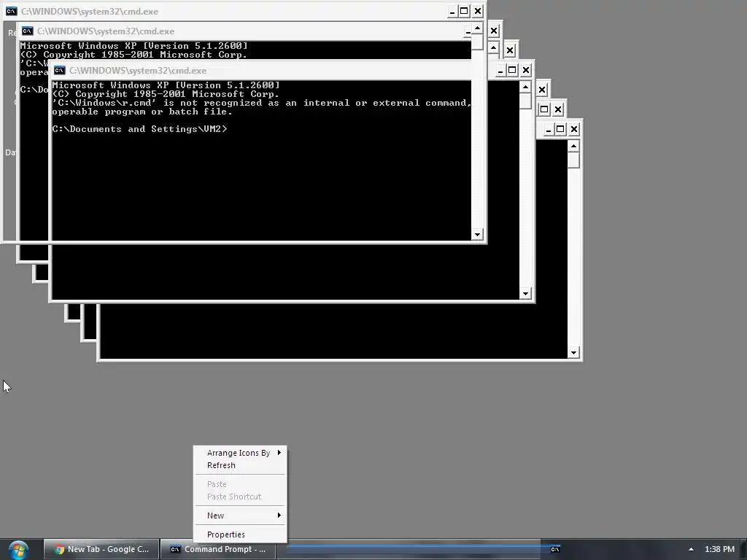
Task: Close the sixth cascaded cmd window
Action: point(558,109)
